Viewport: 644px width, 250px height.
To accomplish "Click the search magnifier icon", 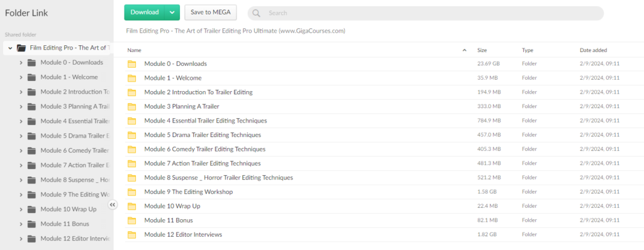I will pos(257,13).
